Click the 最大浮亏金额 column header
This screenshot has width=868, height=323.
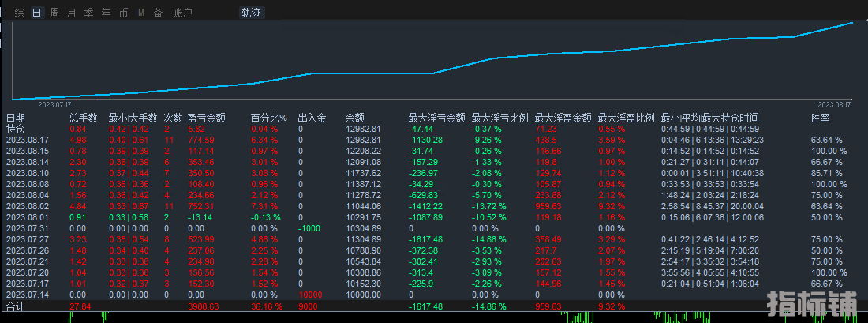click(436, 118)
